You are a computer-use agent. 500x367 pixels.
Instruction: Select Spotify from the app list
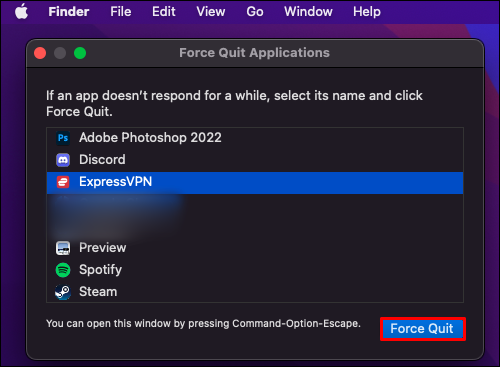(255, 270)
